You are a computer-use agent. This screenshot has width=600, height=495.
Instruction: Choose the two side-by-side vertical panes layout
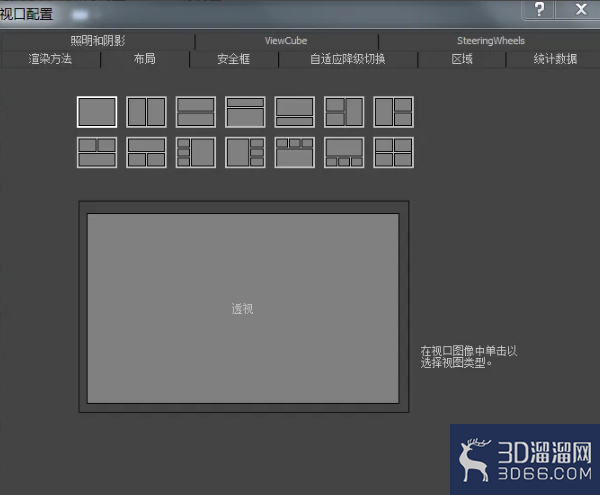point(146,112)
